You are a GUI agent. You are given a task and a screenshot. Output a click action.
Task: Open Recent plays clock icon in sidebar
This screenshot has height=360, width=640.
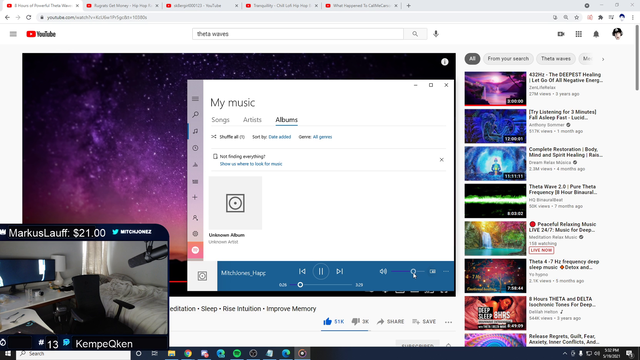[x=195, y=148]
